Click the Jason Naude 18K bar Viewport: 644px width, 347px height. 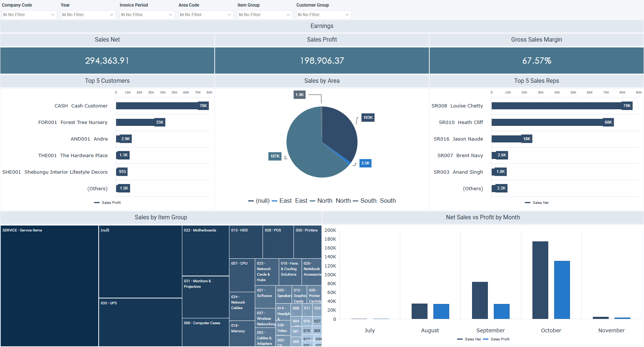point(512,139)
